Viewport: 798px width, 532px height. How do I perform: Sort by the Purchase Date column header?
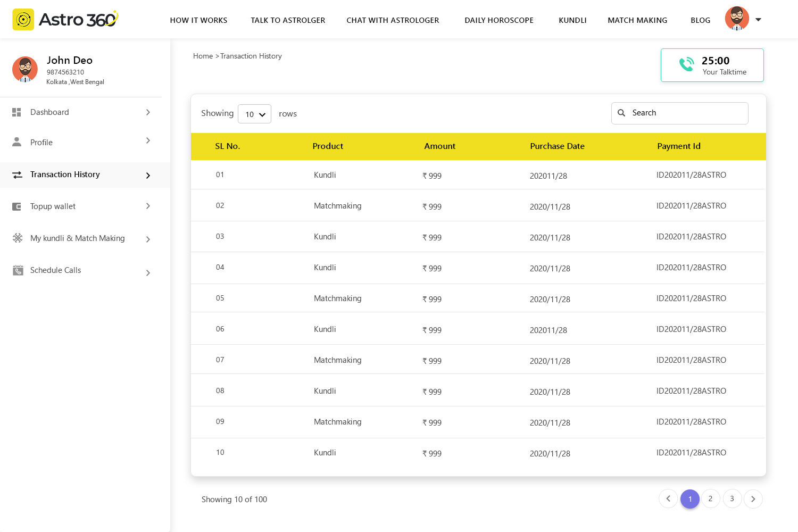pos(557,146)
